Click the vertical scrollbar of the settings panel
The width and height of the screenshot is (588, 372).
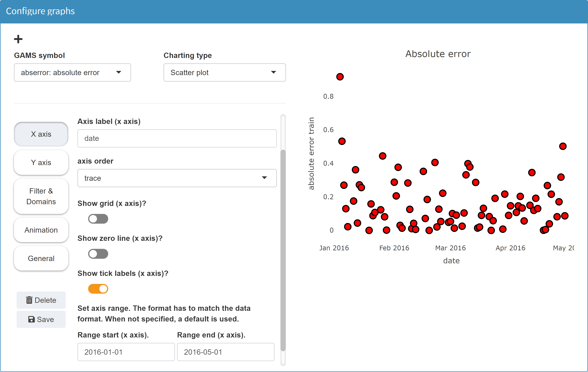click(283, 244)
